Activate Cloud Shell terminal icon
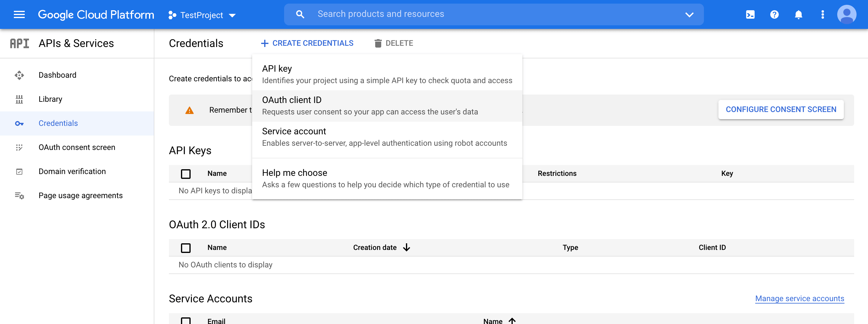Screen dimensions: 868x324 pyautogui.click(x=750, y=14)
